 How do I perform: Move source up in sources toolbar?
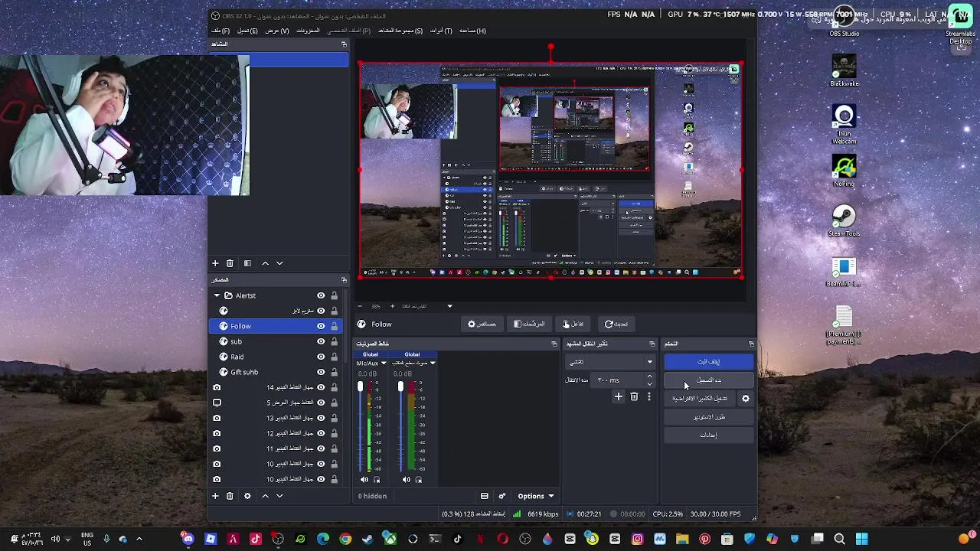coord(265,496)
